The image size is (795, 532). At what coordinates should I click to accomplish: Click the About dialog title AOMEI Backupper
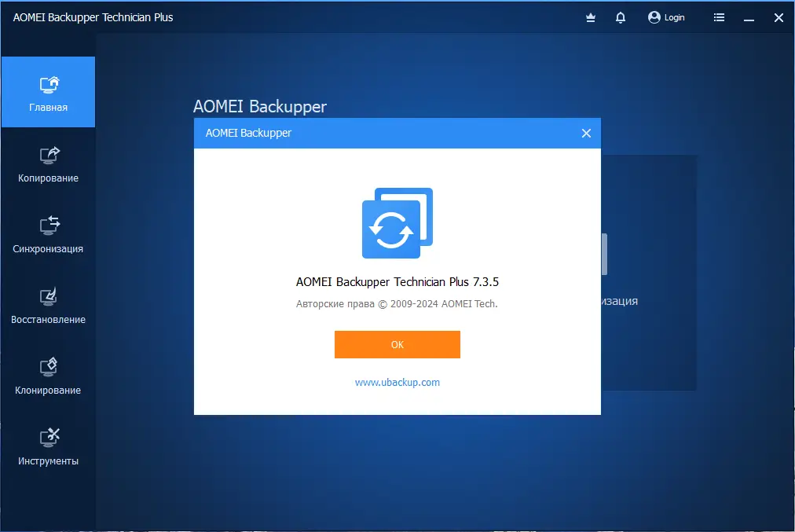(248, 133)
